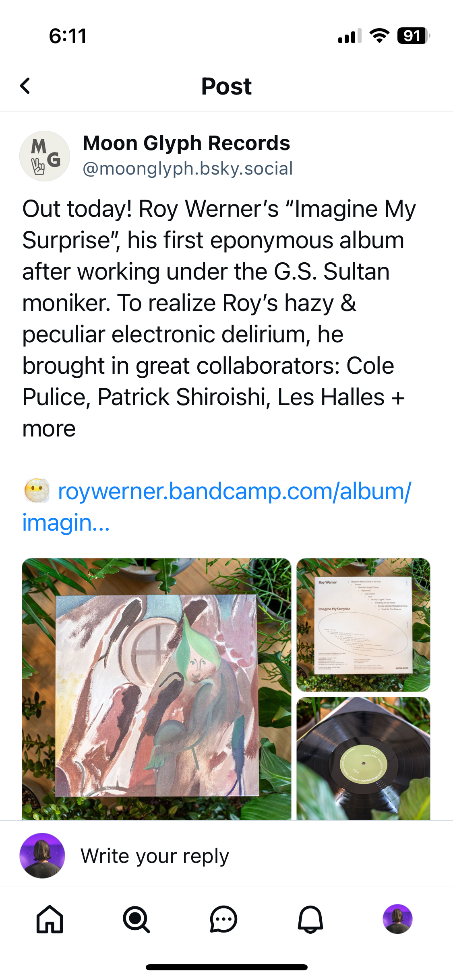Tap the @moonglyph.bsky.social handle
This screenshot has height=980, width=453.
tap(188, 168)
